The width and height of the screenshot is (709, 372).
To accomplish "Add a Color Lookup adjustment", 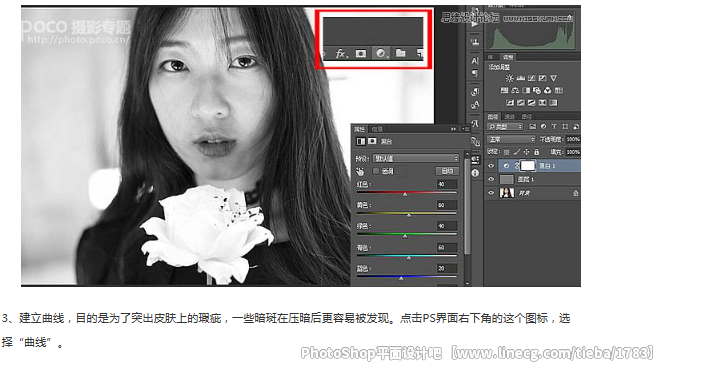I will click(x=559, y=90).
